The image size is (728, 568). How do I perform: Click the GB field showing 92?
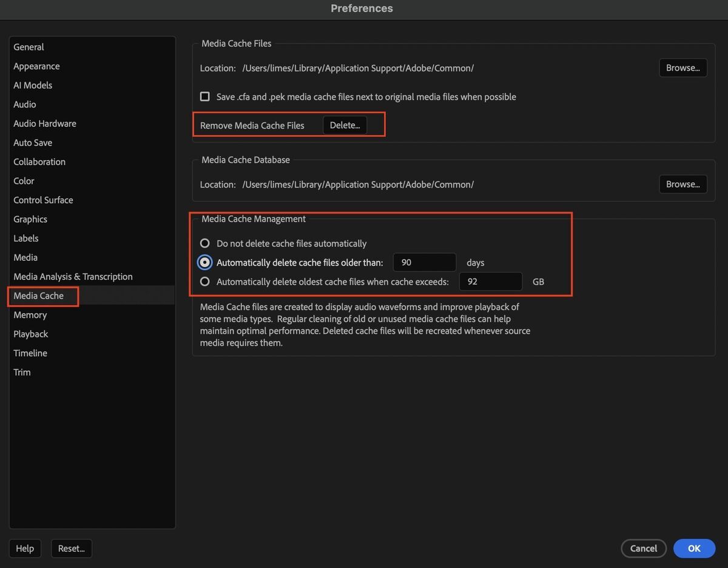tap(491, 282)
